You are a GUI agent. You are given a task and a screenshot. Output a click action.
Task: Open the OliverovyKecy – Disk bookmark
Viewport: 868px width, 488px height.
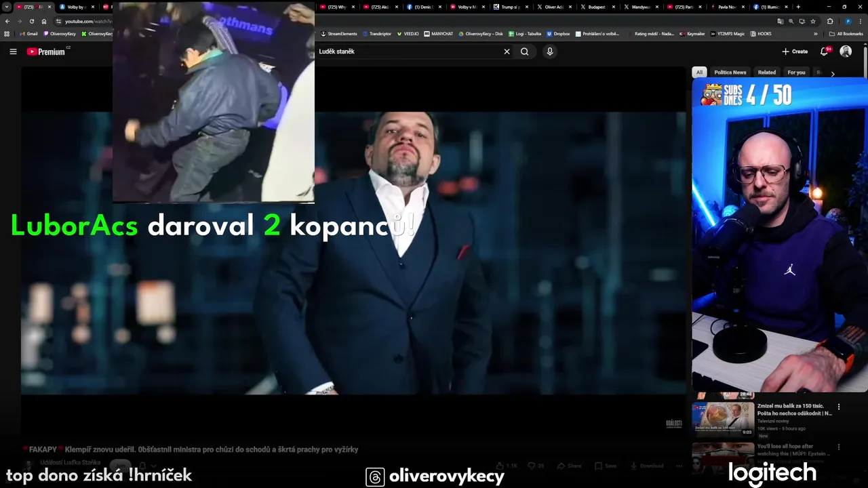[x=481, y=34]
